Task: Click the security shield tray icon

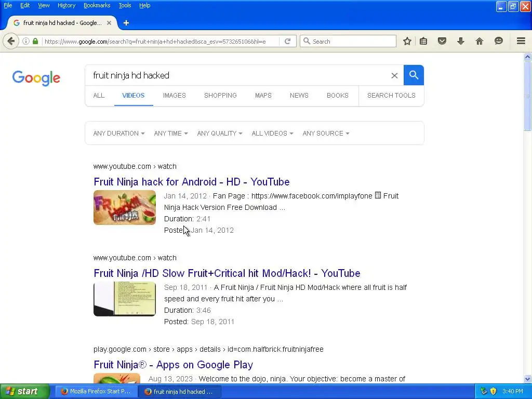Action: 494,391
